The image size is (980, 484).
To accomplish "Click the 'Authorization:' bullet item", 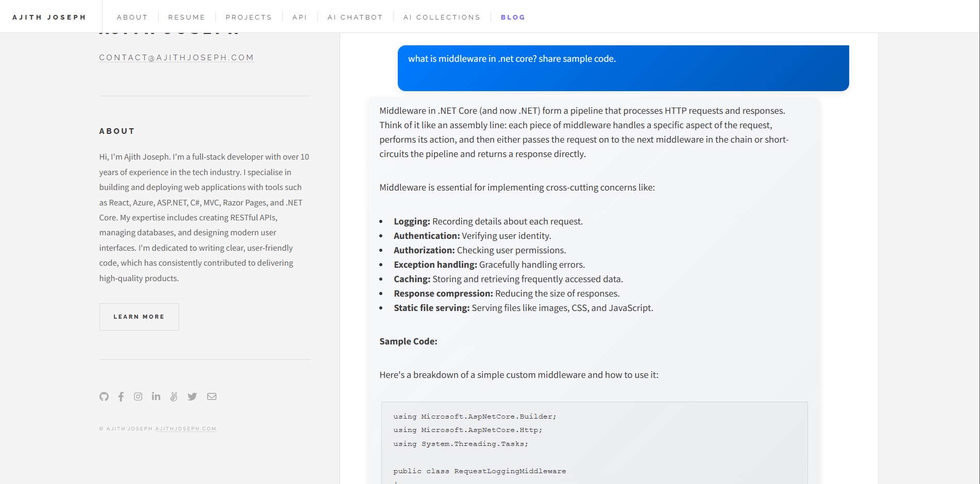I will pos(480,250).
